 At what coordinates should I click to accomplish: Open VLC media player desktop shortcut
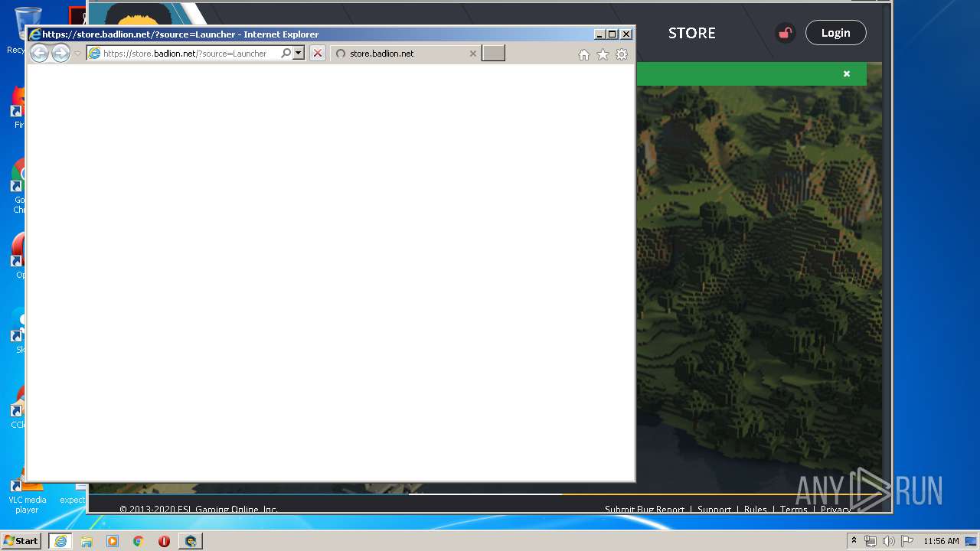pyautogui.click(x=27, y=494)
